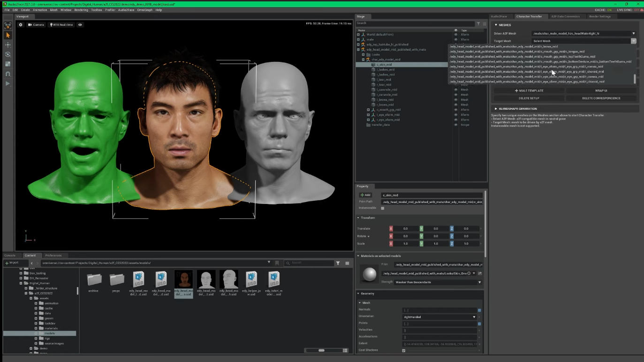
Task: Expand the male tree node
Action: tap(358, 39)
